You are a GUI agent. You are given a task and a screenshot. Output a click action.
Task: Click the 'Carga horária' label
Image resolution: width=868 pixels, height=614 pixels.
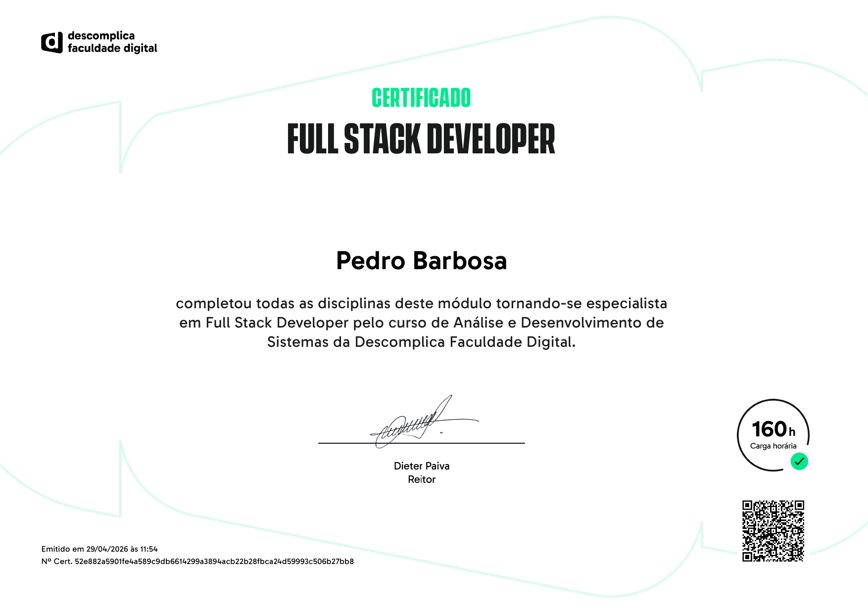pyautogui.click(x=773, y=446)
